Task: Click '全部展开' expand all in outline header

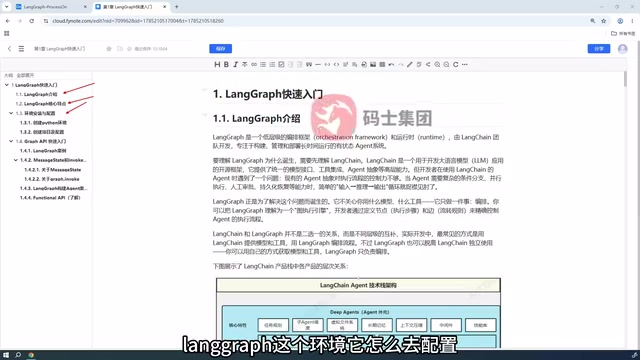Action: [25, 75]
